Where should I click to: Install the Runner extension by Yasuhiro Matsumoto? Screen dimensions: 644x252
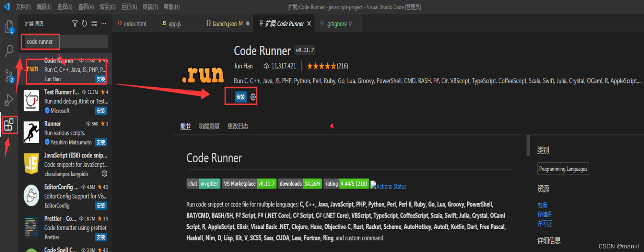tap(100, 142)
